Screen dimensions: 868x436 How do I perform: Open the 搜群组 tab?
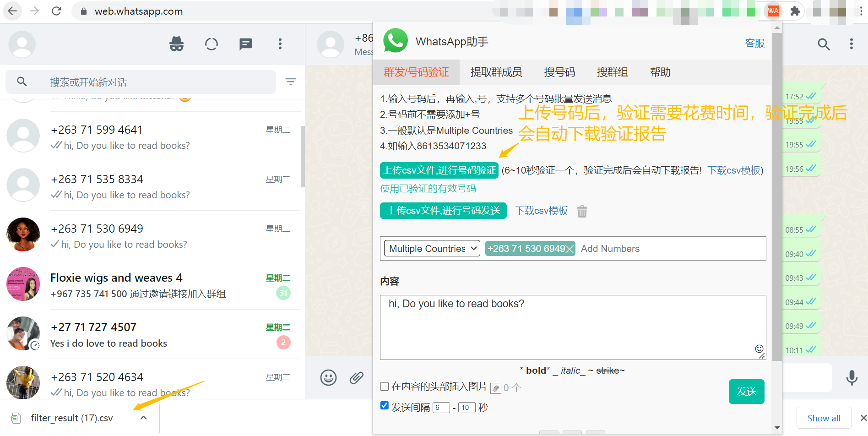tap(612, 72)
